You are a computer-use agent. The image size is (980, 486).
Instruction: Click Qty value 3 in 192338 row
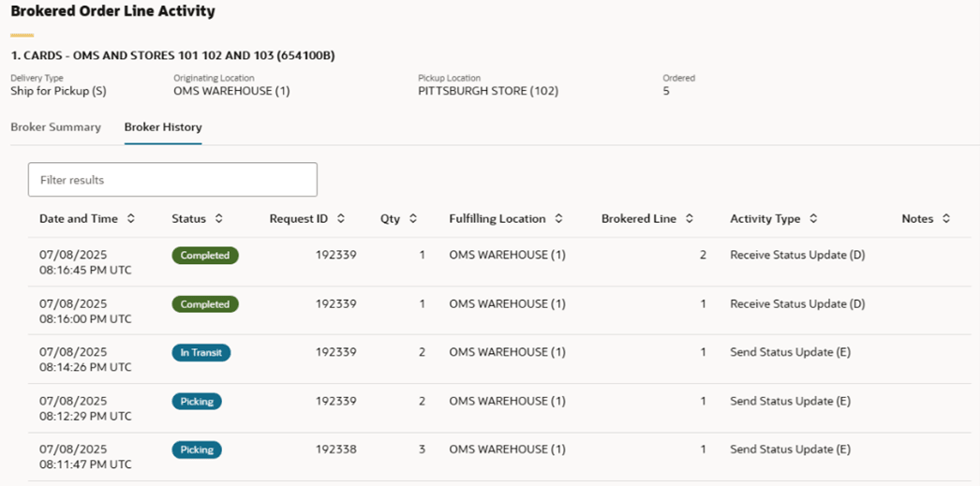[x=422, y=449]
